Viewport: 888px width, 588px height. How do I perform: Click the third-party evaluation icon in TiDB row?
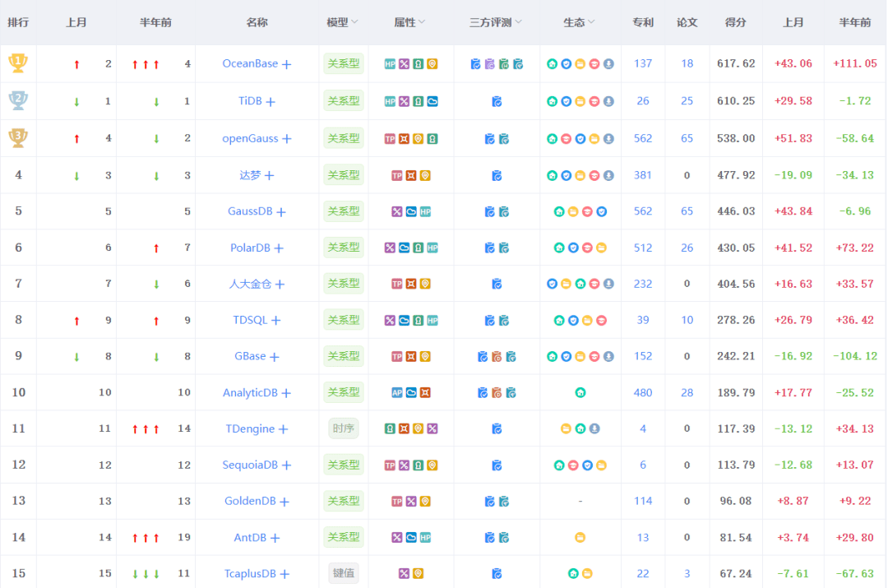(497, 101)
